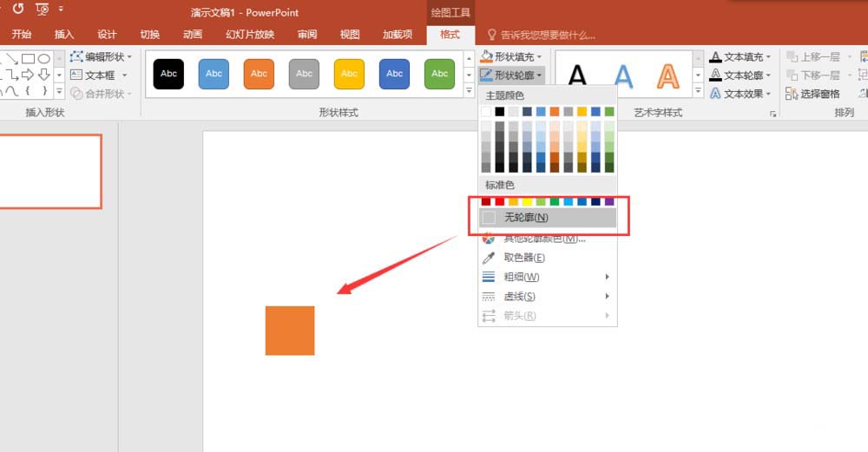Open the 视图 ribbon tab

350,35
